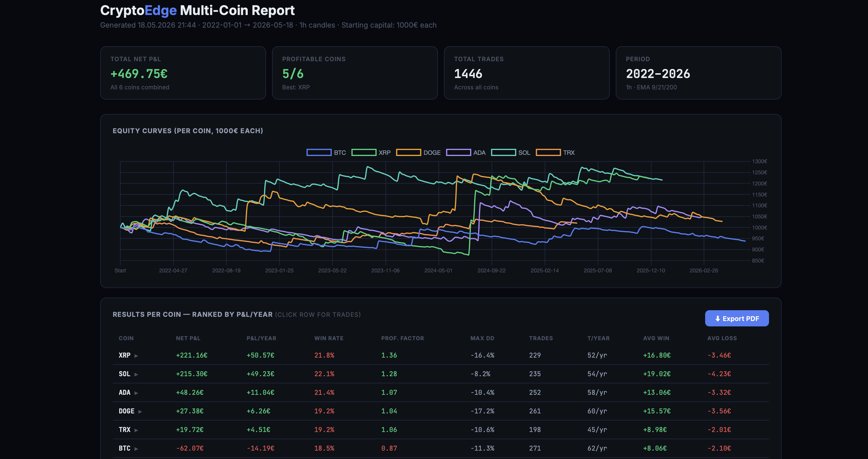The image size is (868, 459).
Task: Click the TRADES column header
Action: (x=541, y=338)
